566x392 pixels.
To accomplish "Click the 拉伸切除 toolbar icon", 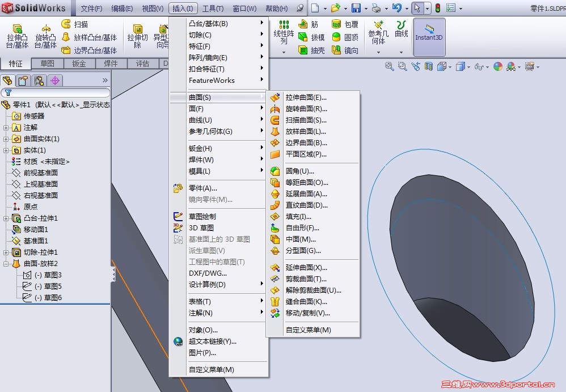I will click(x=137, y=28).
